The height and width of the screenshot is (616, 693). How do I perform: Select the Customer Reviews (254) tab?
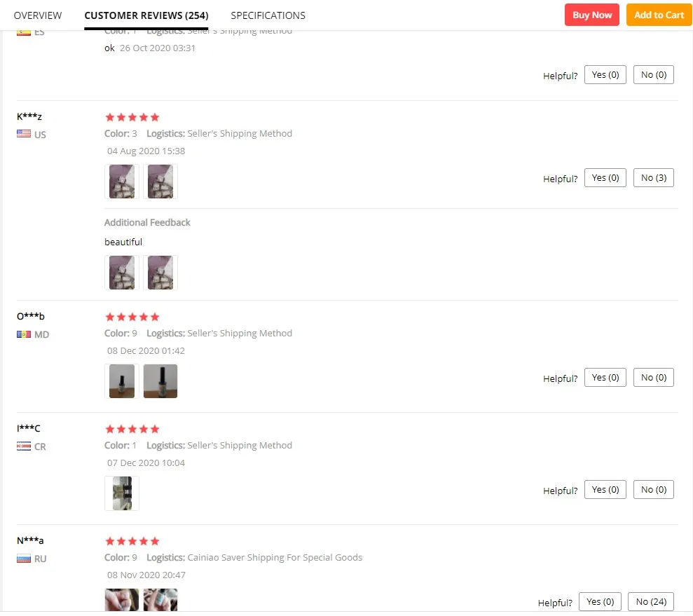tap(146, 15)
